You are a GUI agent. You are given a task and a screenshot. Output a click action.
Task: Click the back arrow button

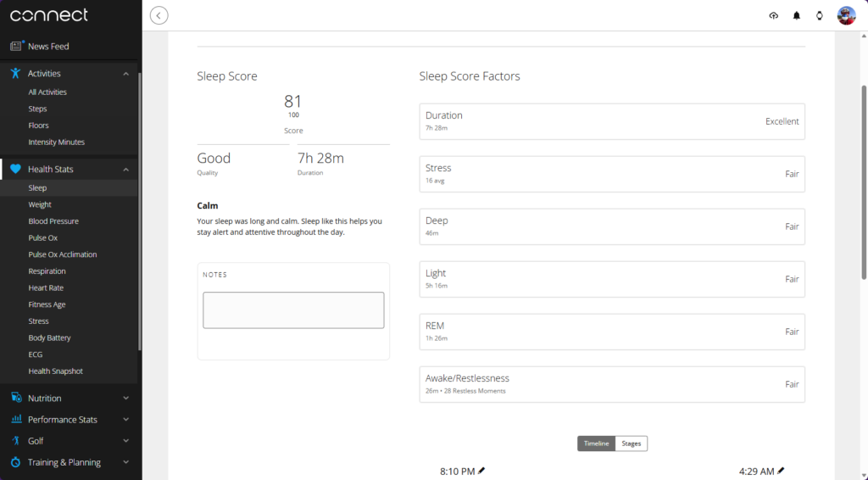click(x=159, y=15)
